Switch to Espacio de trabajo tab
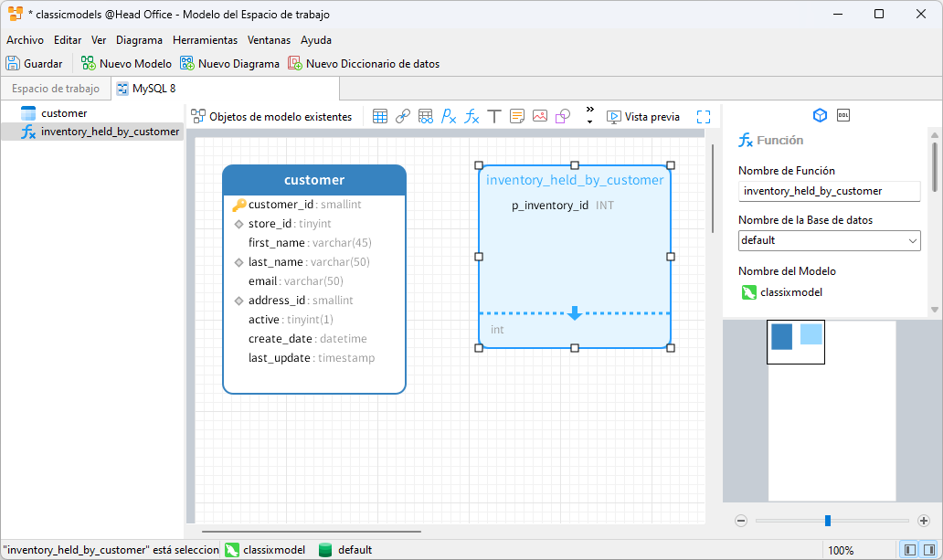Screen dimensions: 943x560 56,89
